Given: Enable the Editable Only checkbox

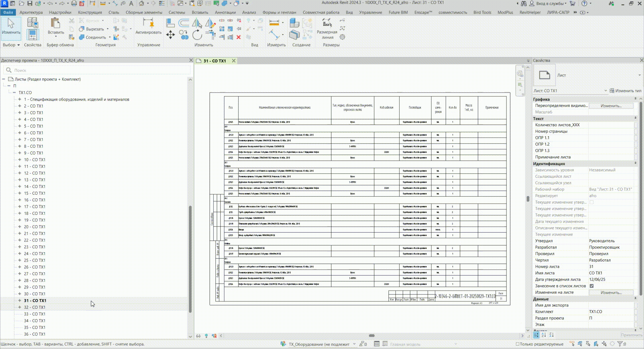Looking at the screenshot, I should click(518, 344).
